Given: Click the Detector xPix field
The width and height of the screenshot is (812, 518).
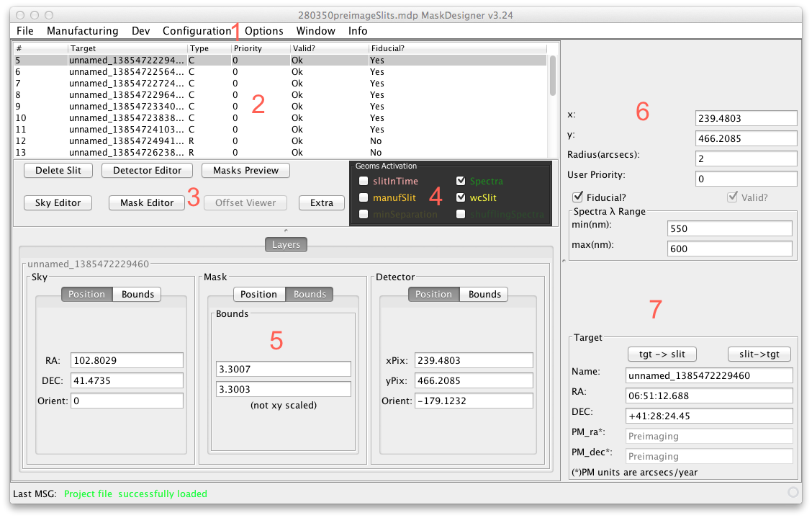Looking at the screenshot, I should tap(474, 360).
